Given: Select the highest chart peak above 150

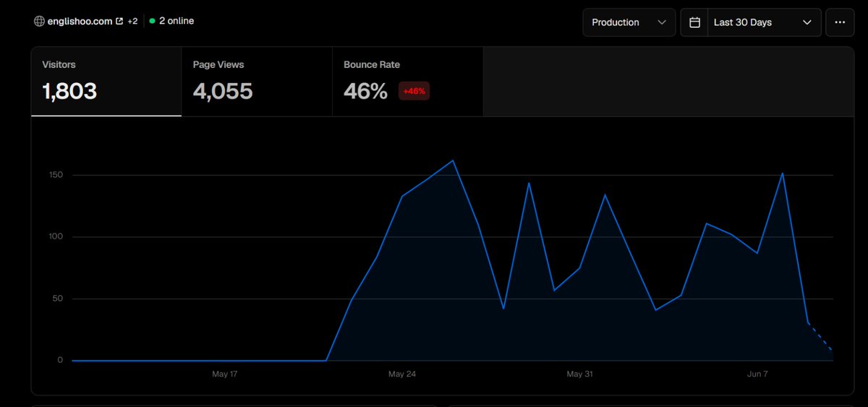Looking at the screenshot, I should click(453, 160).
